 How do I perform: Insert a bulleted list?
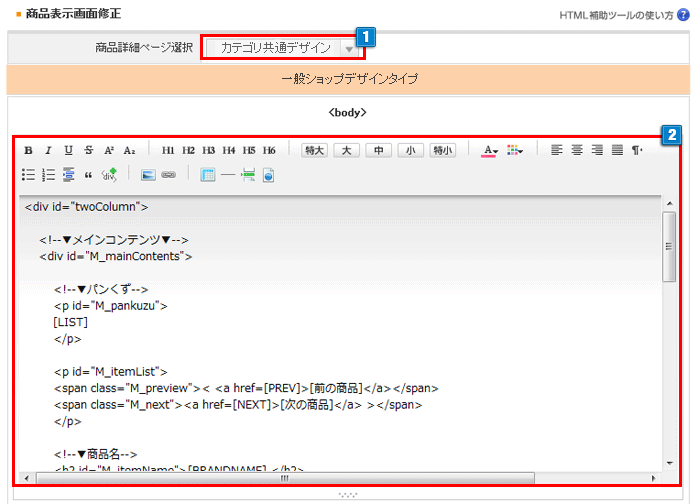tap(29, 174)
